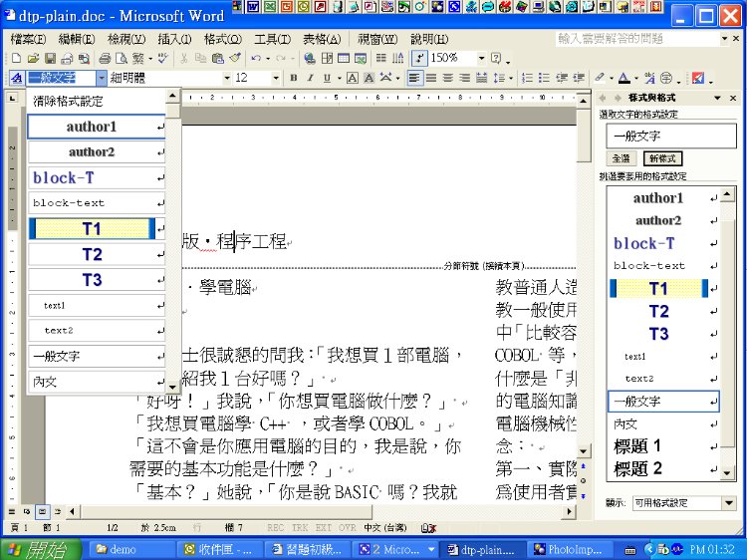Click the help question input field
This screenshot has width=747, height=560.
point(637,39)
